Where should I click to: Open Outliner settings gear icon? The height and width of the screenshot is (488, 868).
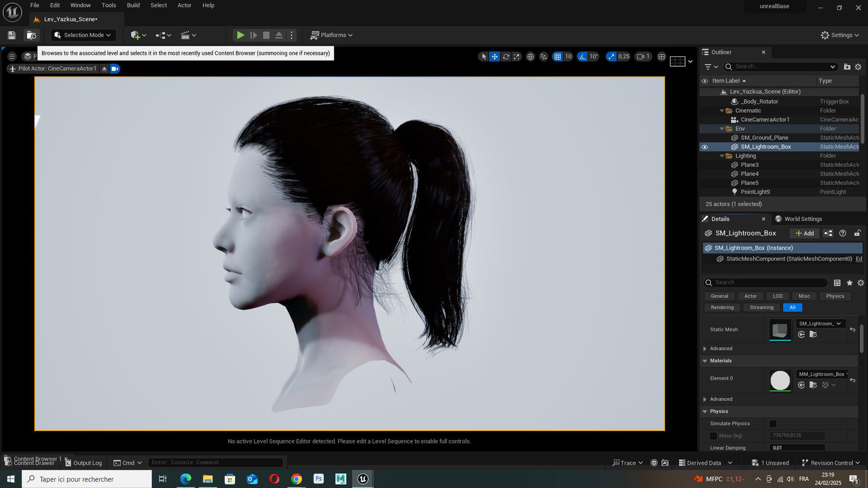click(858, 67)
